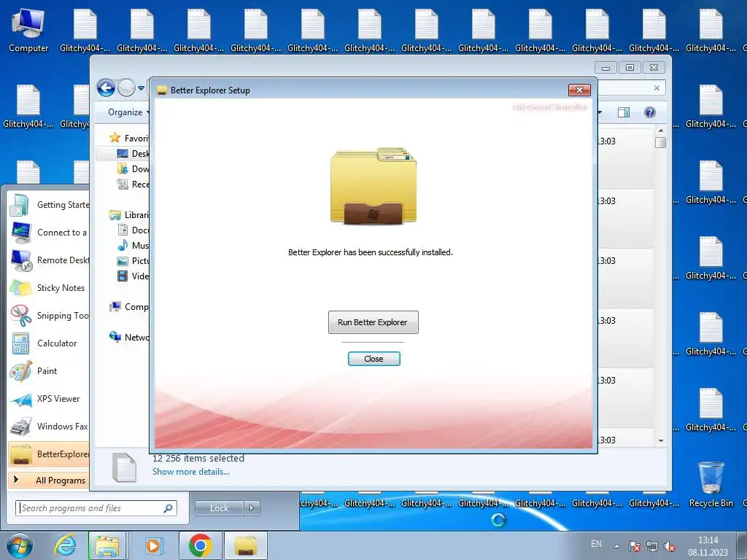This screenshot has width=747, height=560.
Task: Launch Paint from the Start menu
Action: tap(49, 370)
